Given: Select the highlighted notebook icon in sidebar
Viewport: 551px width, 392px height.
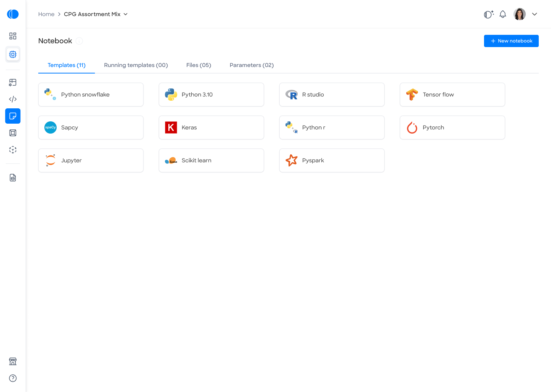Looking at the screenshot, I should point(13,116).
